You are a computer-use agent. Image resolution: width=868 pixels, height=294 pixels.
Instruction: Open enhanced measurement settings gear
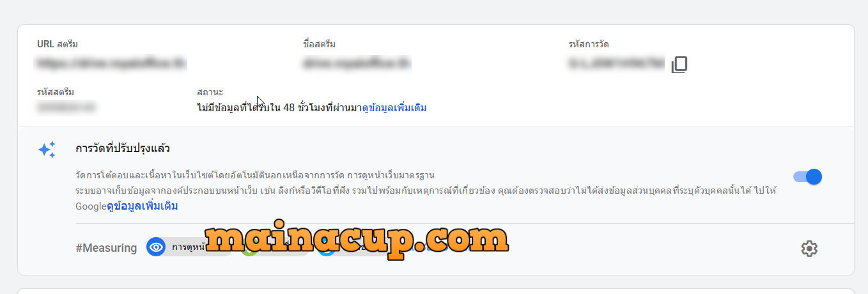click(809, 249)
